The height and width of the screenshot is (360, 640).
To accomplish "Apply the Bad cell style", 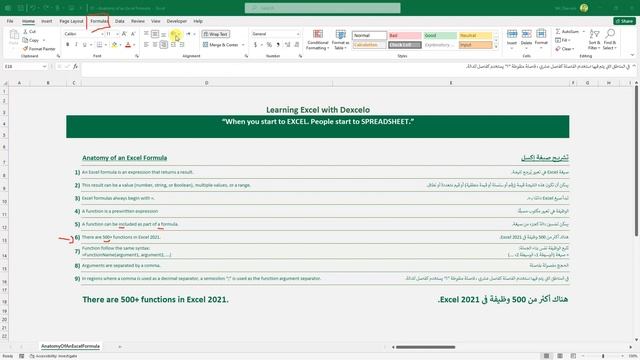I will tap(405, 36).
